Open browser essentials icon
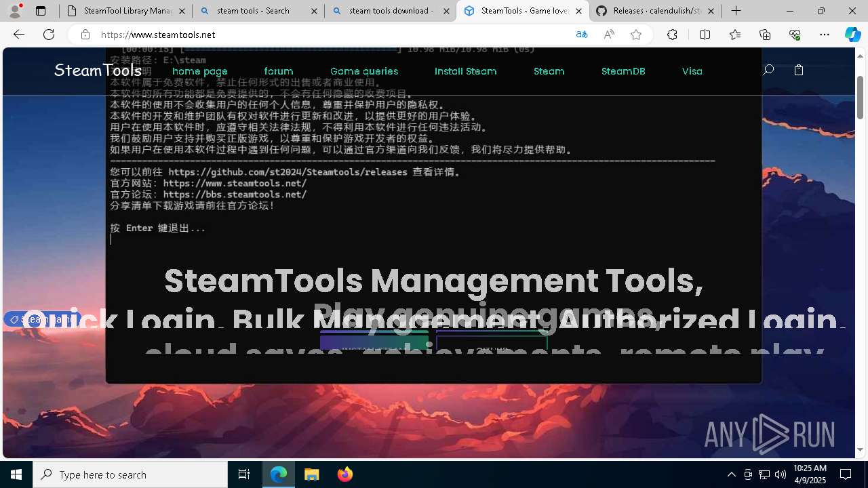868x488 pixels. tap(795, 35)
